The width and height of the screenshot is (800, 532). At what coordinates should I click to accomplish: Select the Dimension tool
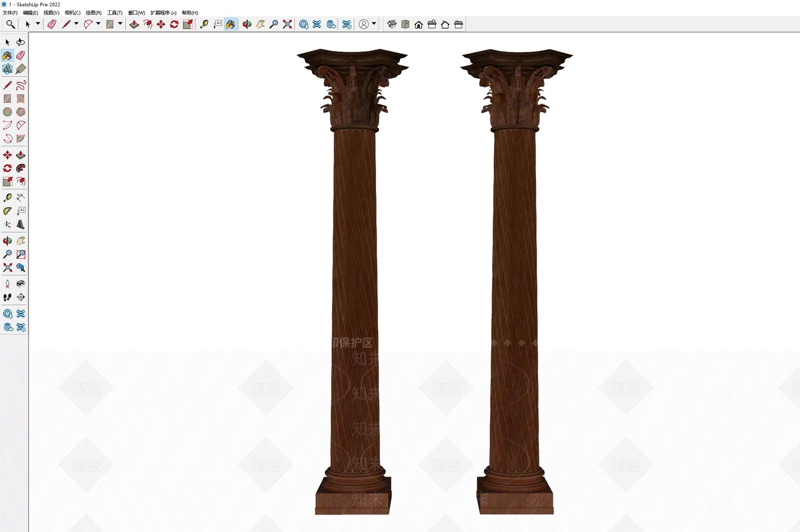click(x=20, y=198)
